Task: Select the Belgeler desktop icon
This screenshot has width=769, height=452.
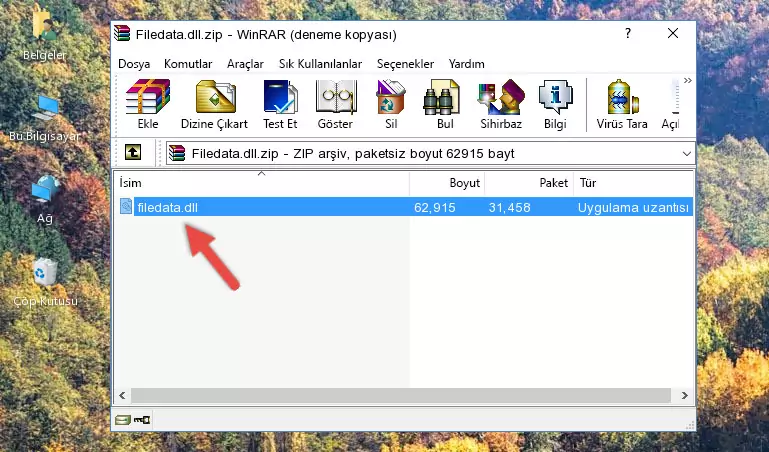Action: [45, 36]
